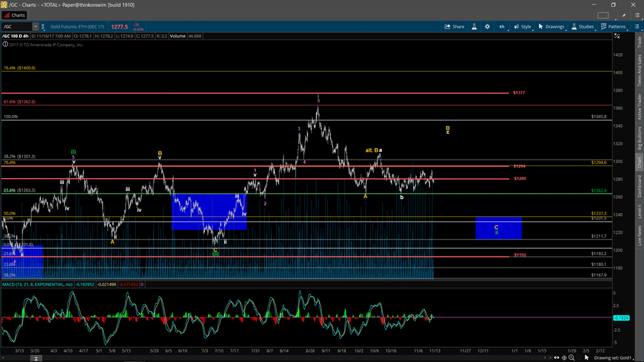Click the crosshair pan icon
Image resolution: width=644 pixels, height=362 pixels.
tap(564, 358)
